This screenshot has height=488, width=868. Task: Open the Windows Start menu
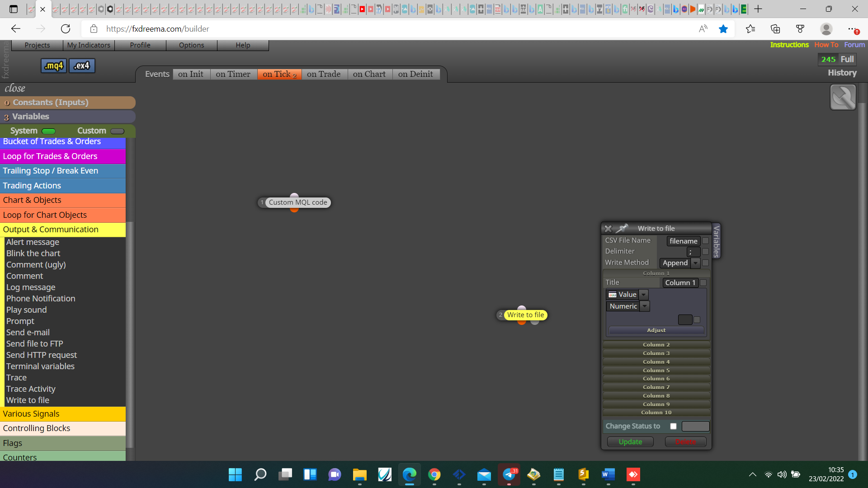pos(235,474)
